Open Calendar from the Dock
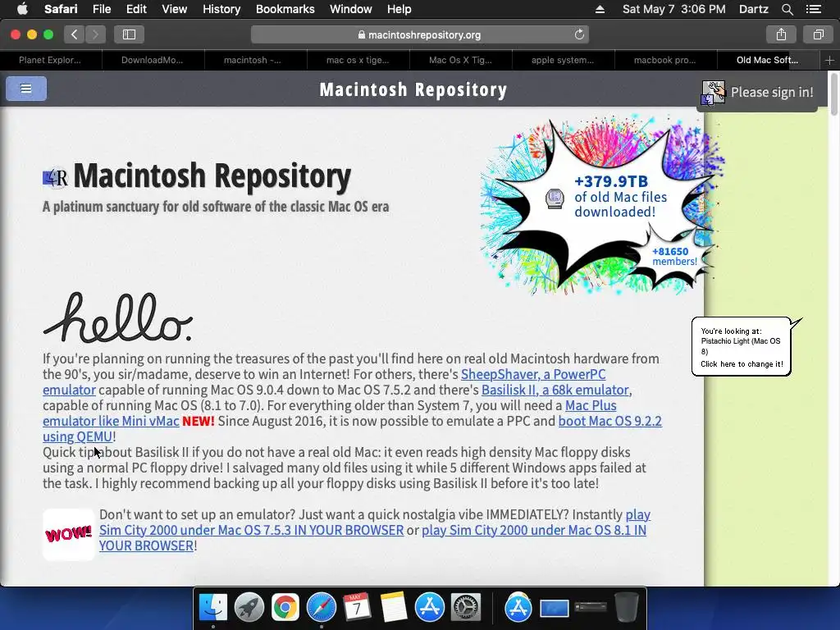840x630 pixels. click(x=358, y=608)
